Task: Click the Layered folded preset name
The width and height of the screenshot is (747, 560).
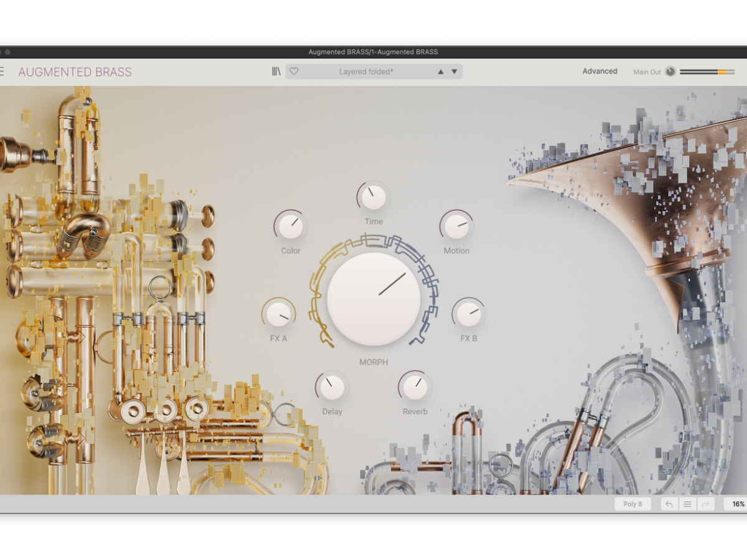Action: tap(366, 72)
